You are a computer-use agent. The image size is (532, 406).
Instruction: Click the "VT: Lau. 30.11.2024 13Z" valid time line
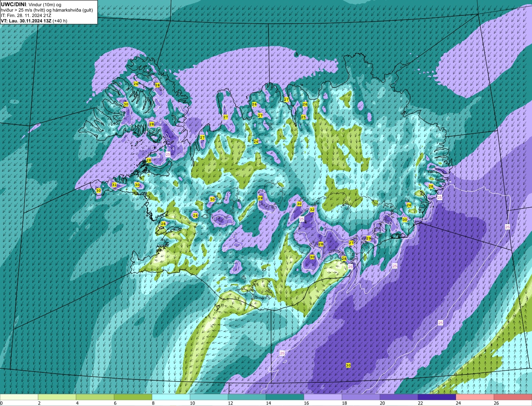(x=26, y=21)
